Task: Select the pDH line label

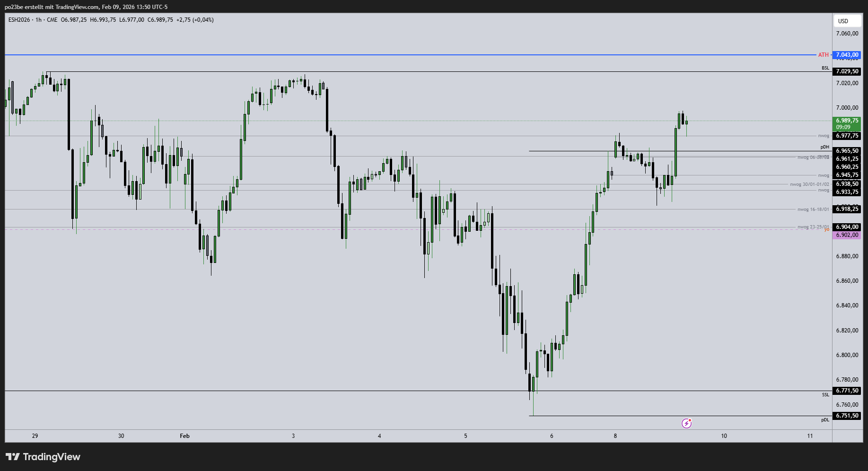Action: coord(825,147)
